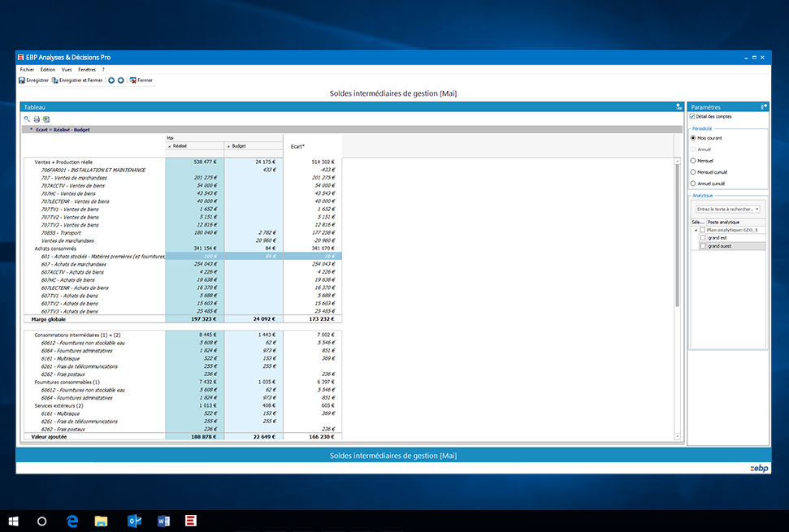789x532 pixels.
Task: Click the EBP app icon in the title bar
Action: tap(20, 58)
